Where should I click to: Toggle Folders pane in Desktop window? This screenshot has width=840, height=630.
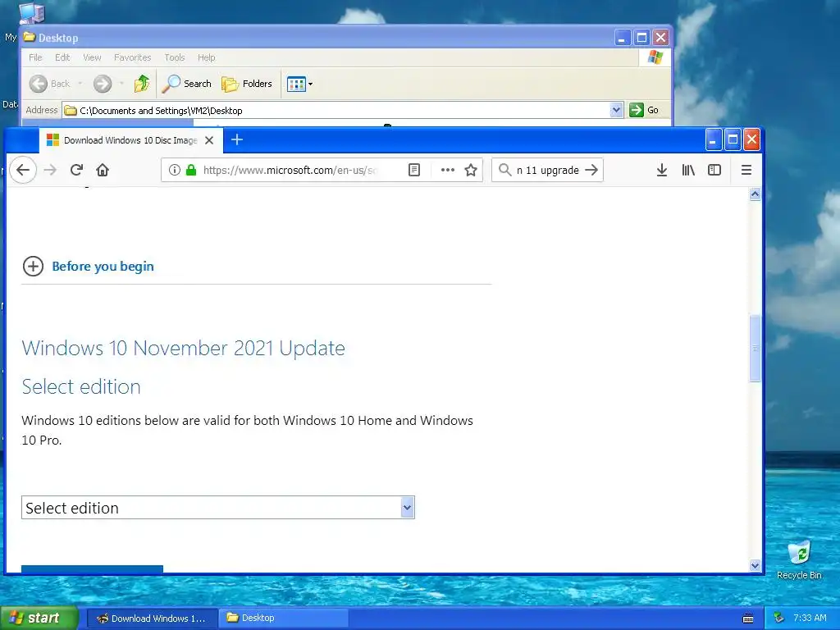tap(247, 84)
